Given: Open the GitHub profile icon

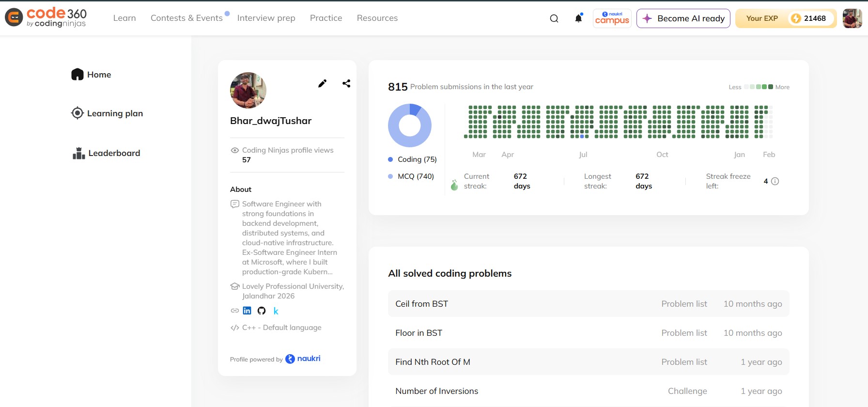Looking at the screenshot, I should coord(262,311).
